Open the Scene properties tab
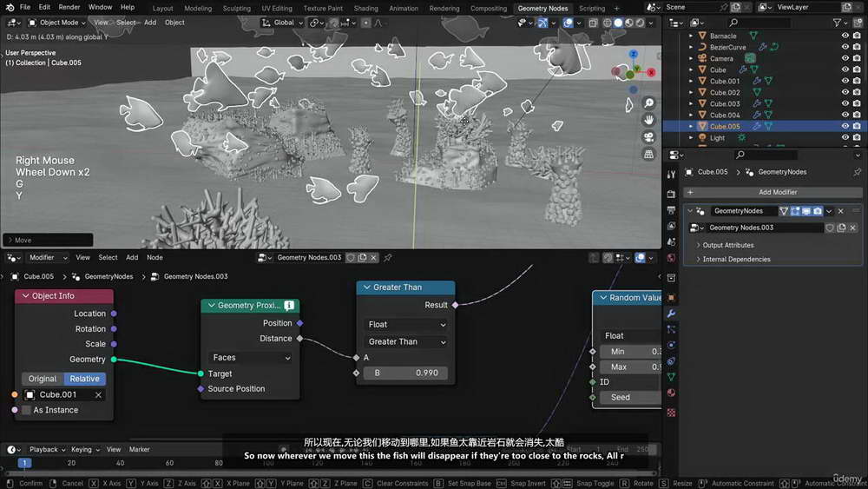This screenshot has width=868, height=489. click(x=672, y=242)
